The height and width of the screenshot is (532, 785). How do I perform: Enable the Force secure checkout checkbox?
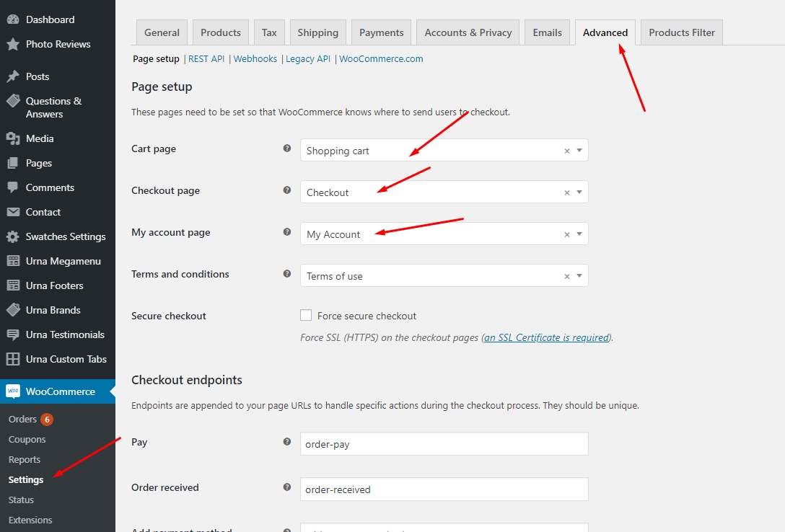pos(306,316)
